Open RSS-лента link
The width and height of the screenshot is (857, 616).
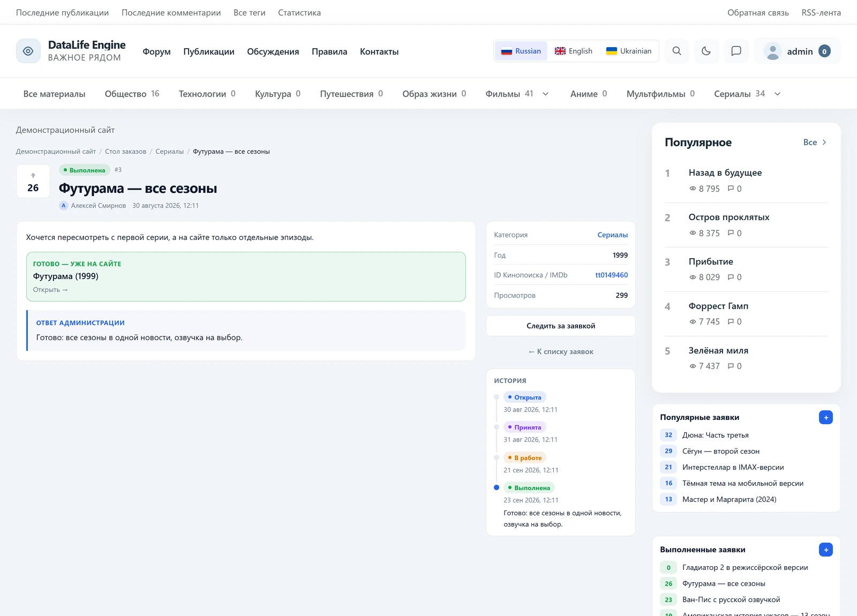821,12
